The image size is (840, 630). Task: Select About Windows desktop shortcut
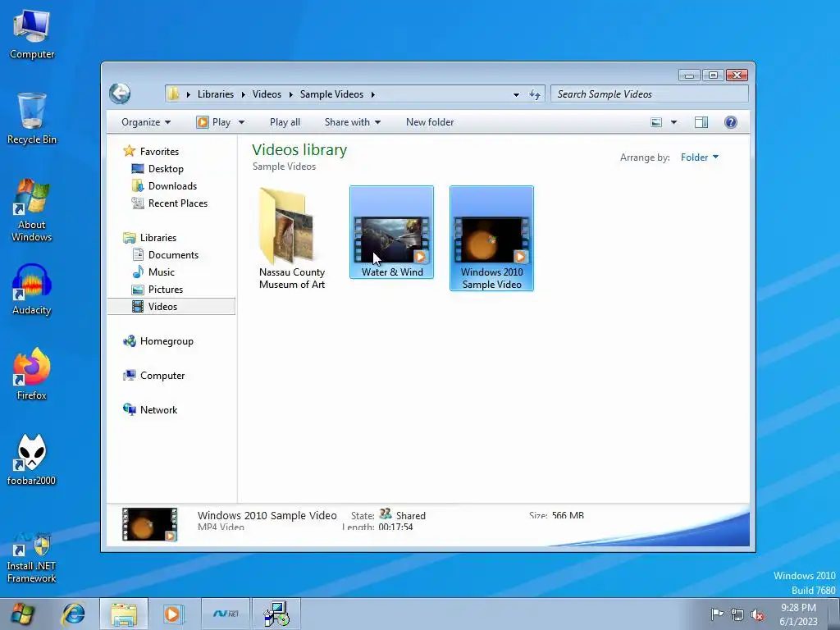click(x=32, y=211)
